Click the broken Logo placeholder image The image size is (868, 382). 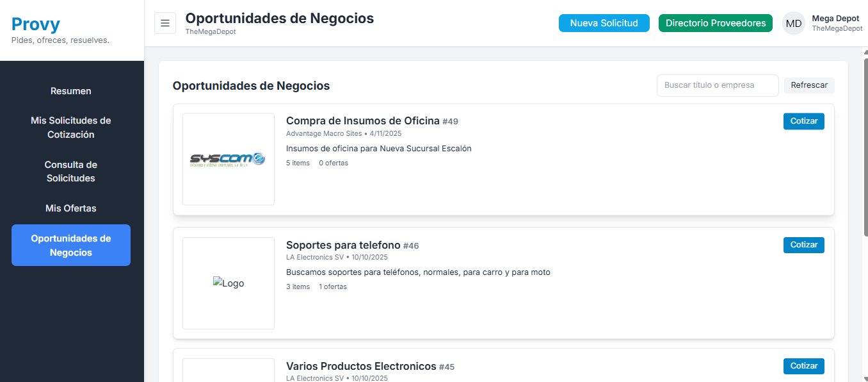tap(228, 283)
